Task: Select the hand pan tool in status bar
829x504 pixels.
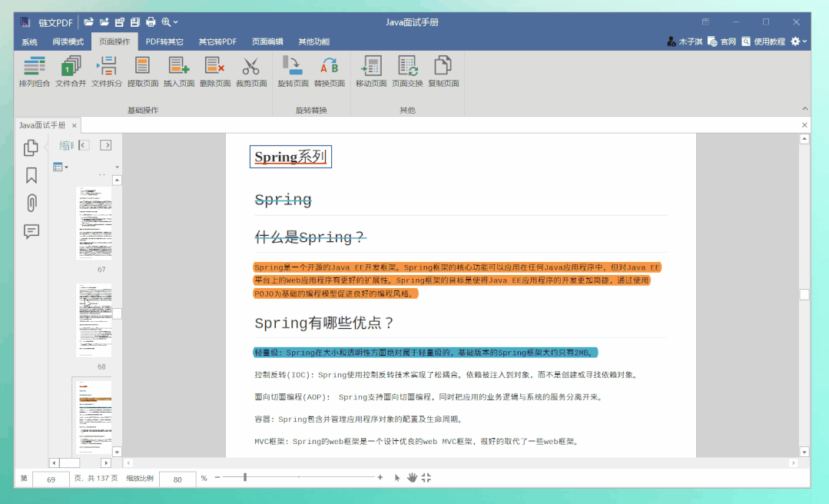Action: [413, 478]
